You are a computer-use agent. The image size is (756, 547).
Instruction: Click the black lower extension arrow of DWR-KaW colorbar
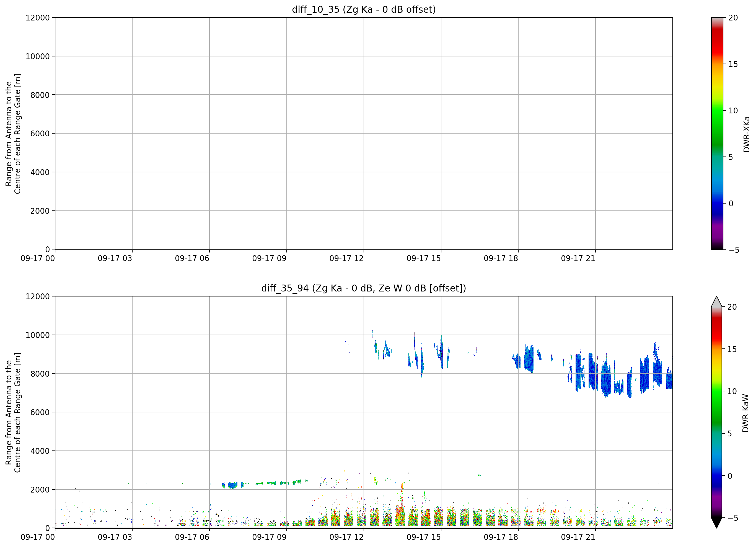(x=716, y=523)
